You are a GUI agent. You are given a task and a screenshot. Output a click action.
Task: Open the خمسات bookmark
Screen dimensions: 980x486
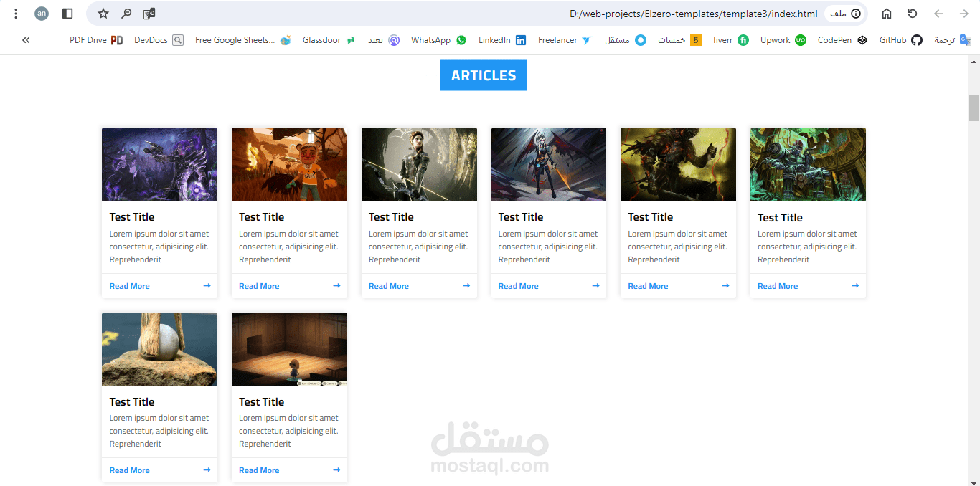point(679,40)
